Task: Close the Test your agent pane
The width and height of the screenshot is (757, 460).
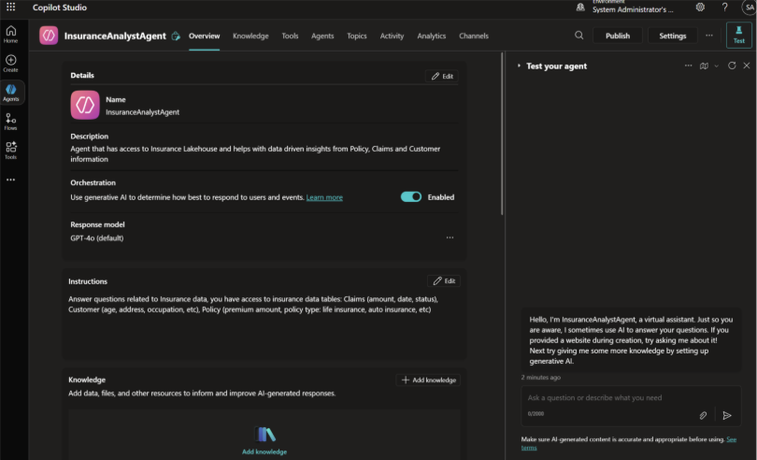Action: coord(746,66)
